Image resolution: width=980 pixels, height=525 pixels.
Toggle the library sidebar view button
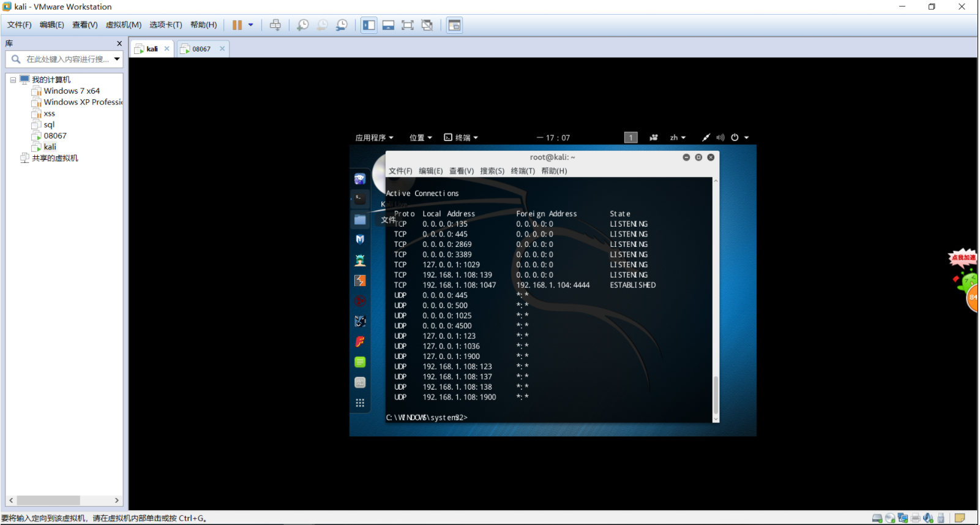pos(369,25)
